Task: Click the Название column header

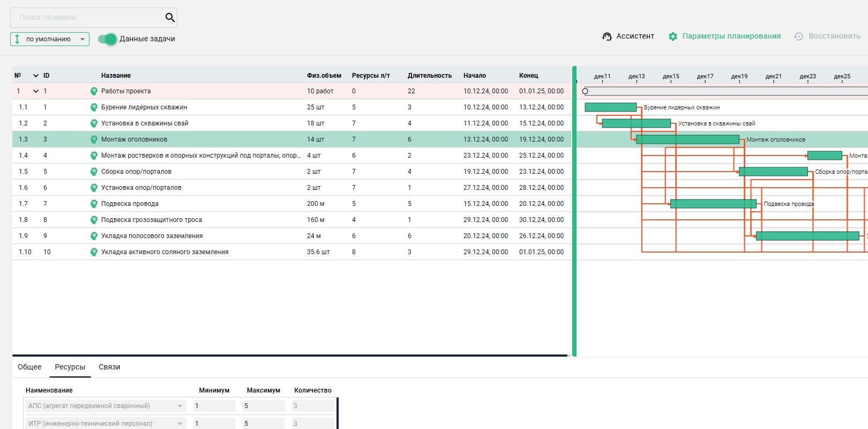Action: [x=116, y=76]
